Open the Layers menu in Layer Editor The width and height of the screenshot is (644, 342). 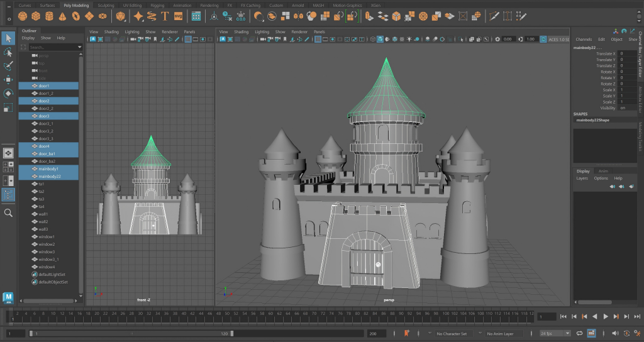583,178
